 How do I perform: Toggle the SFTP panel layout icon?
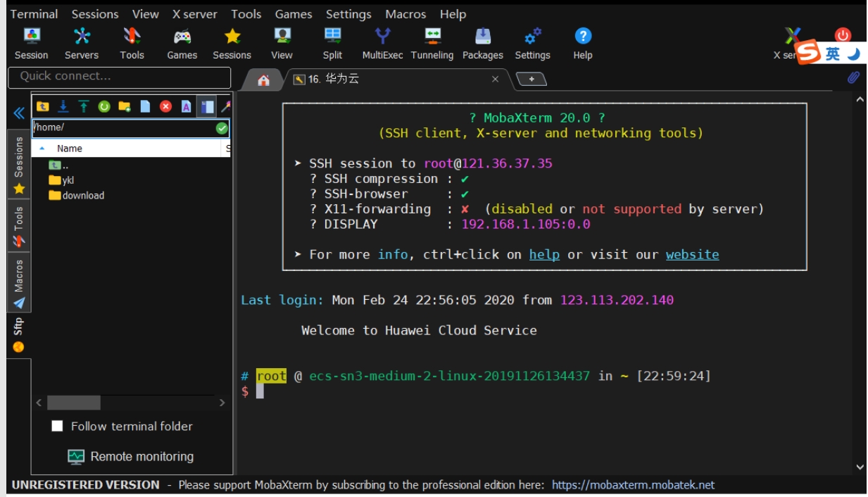click(x=206, y=106)
